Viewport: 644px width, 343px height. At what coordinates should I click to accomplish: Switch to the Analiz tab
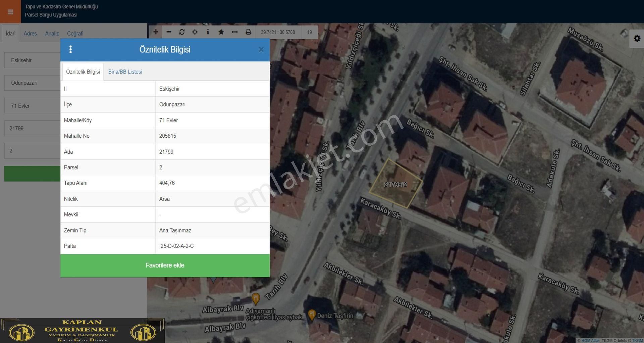[x=52, y=33]
